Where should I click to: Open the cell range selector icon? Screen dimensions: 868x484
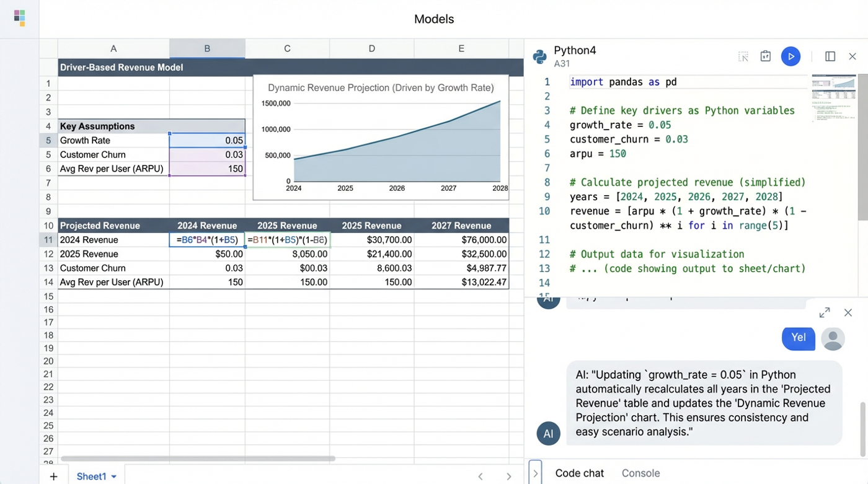[x=743, y=56]
